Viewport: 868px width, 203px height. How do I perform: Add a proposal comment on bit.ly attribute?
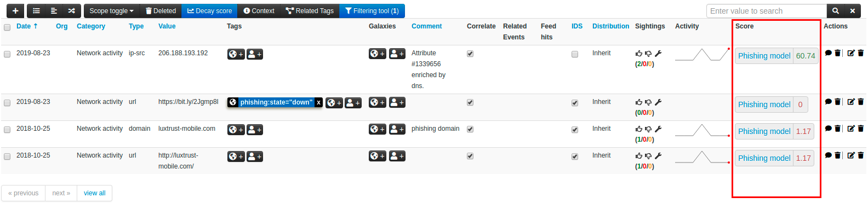pyautogui.click(x=829, y=102)
